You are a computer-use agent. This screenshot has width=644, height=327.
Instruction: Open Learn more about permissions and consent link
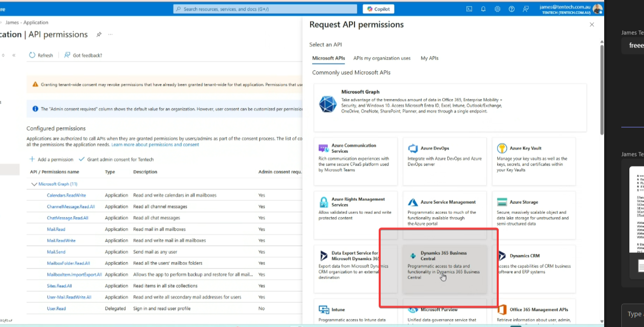(x=155, y=144)
